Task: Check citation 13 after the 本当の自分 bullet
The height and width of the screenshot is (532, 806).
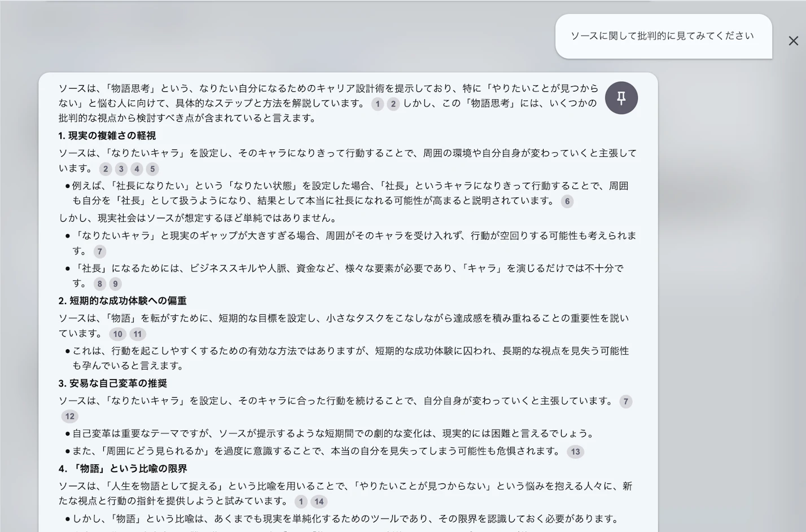Action: 575,451
